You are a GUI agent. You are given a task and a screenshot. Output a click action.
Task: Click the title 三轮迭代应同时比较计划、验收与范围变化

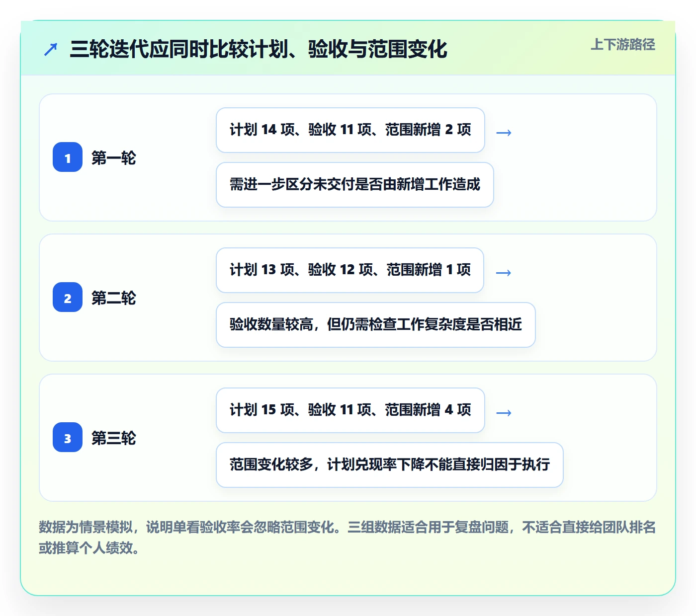[x=259, y=49]
